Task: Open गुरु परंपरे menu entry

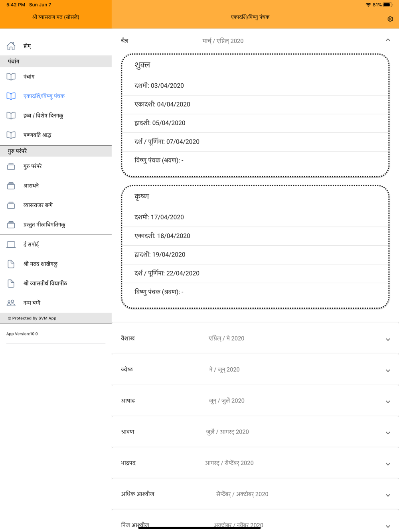Action: [x=33, y=166]
